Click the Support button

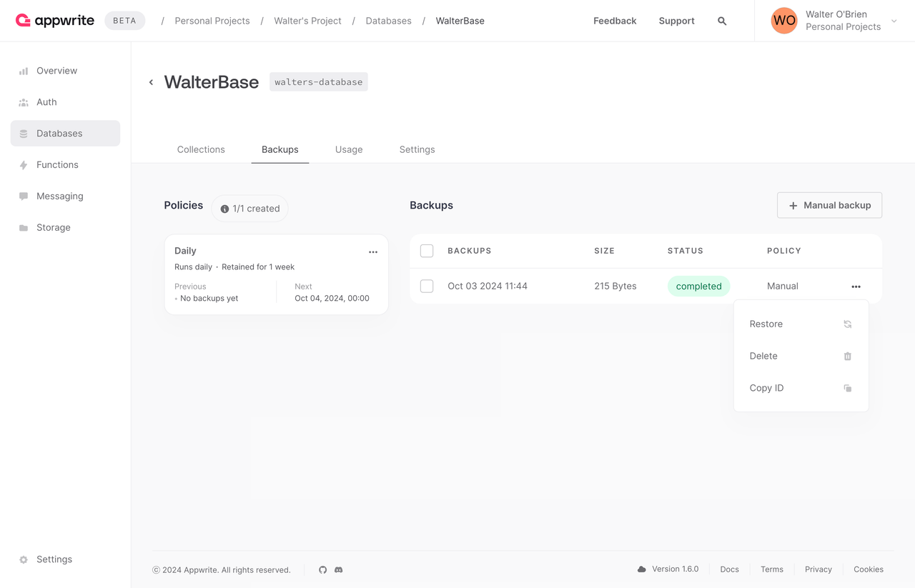677,21
